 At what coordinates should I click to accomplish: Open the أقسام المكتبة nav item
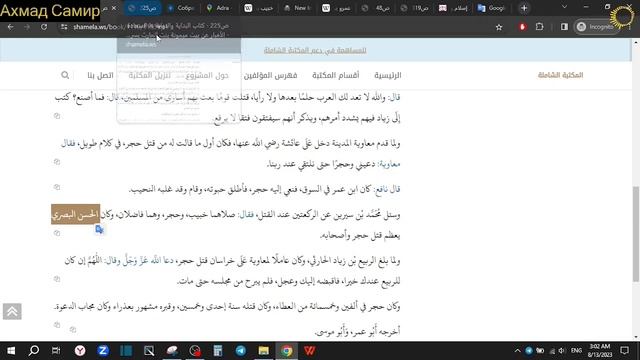[336, 75]
